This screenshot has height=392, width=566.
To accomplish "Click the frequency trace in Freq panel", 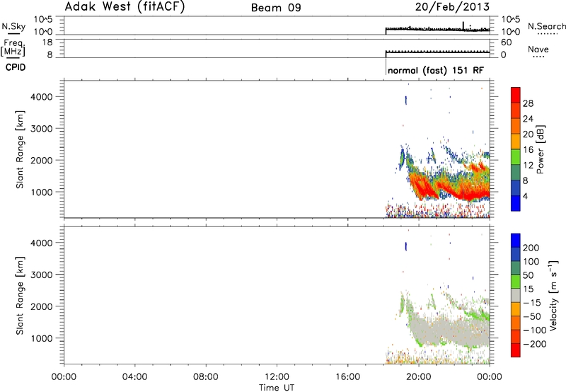I will tap(437, 52).
